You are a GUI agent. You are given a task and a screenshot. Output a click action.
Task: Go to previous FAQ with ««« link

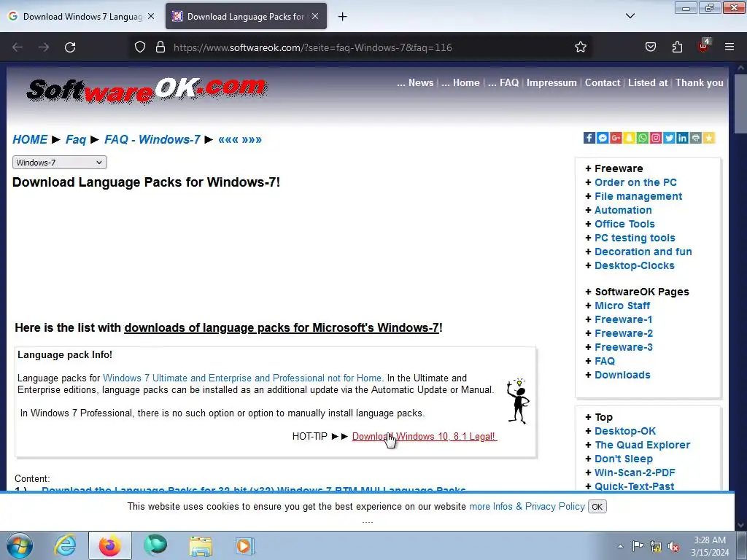228,139
